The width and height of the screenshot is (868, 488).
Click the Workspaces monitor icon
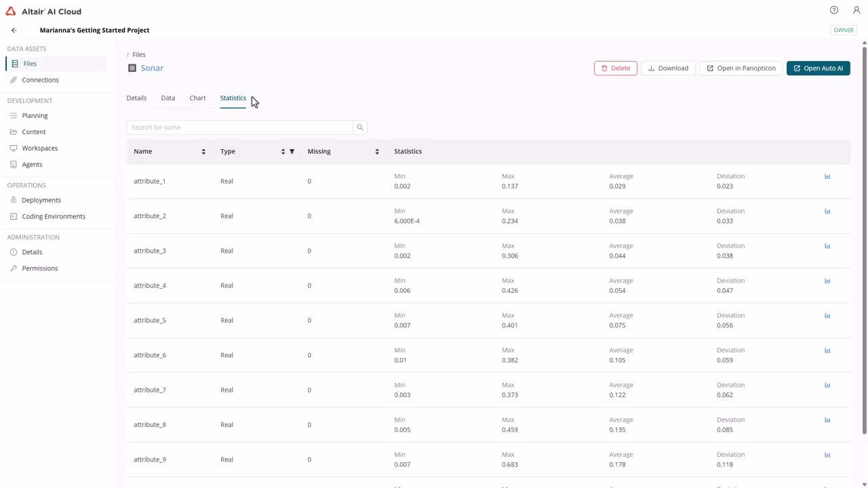pyautogui.click(x=14, y=148)
